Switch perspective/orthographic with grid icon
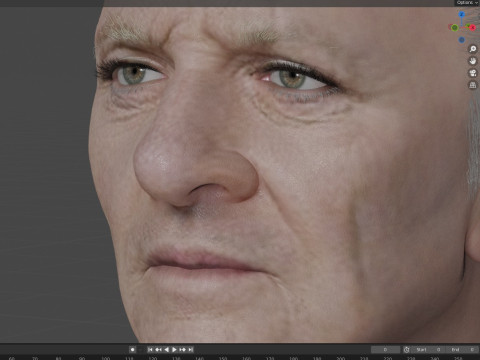This screenshot has height=360, width=480. 473,85
